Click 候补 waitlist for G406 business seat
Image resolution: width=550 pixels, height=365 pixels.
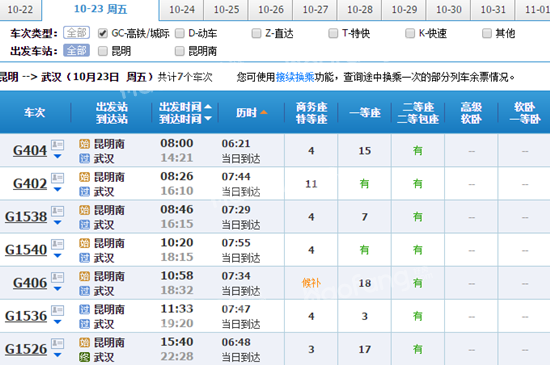[x=311, y=283]
